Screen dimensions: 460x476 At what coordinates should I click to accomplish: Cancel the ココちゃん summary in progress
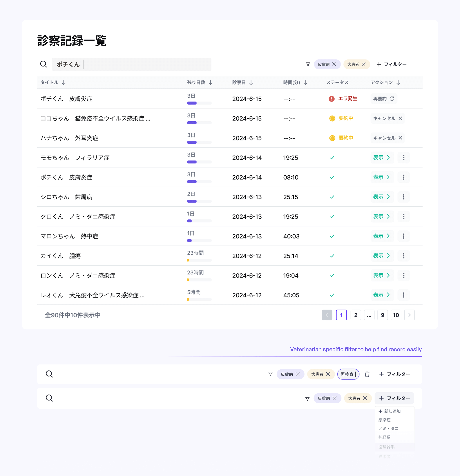click(x=387, y=118)
